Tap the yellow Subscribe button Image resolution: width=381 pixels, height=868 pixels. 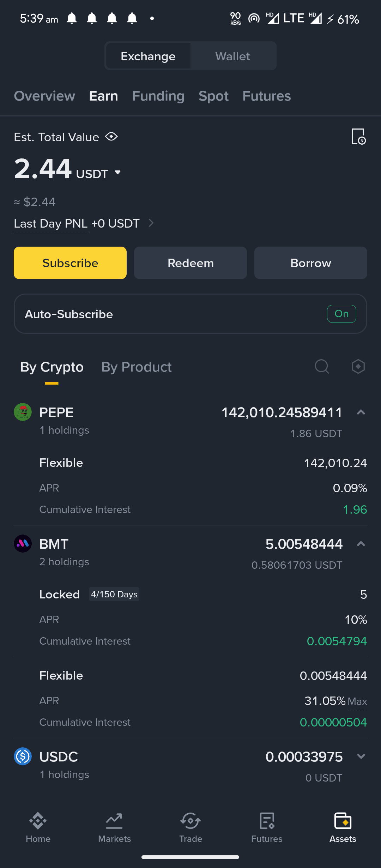tap(70, 263)
